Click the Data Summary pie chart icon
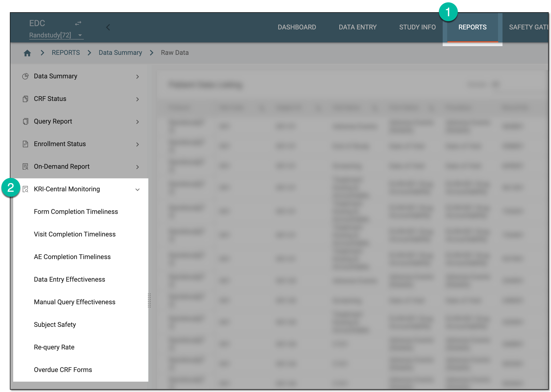The width and height of the screenshot is (551, 392). pyautogui.click(x=25, y=76)
